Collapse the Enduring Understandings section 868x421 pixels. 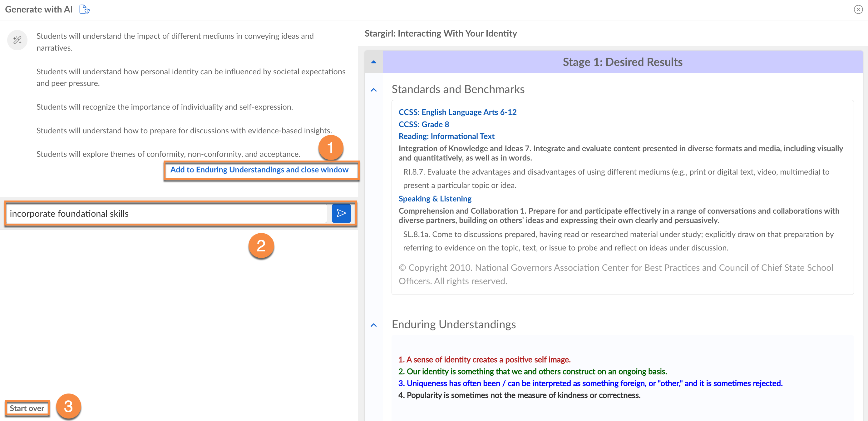click(x=373, y=325)
